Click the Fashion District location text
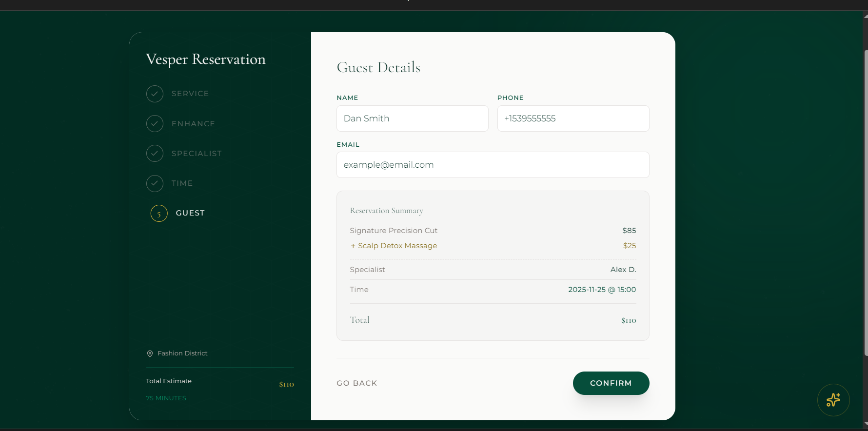This screenshot has width=868, height=431. (182, 353)
